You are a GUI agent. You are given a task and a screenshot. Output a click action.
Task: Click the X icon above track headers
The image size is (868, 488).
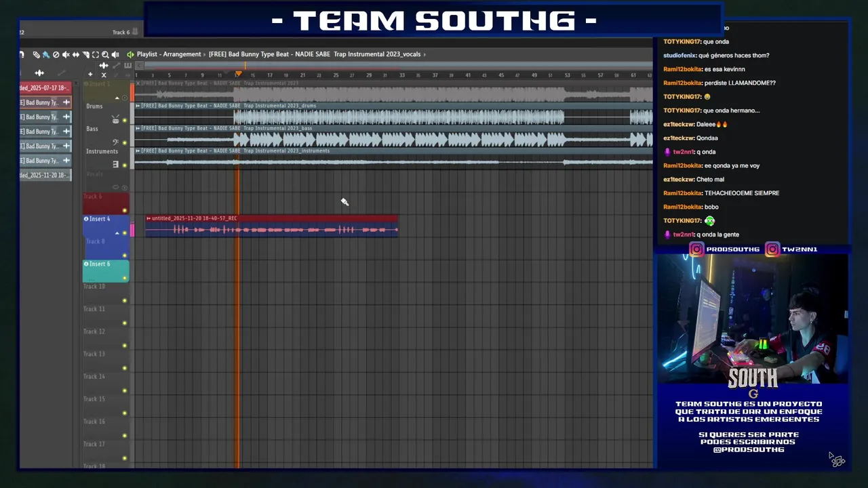click(104, 75)
